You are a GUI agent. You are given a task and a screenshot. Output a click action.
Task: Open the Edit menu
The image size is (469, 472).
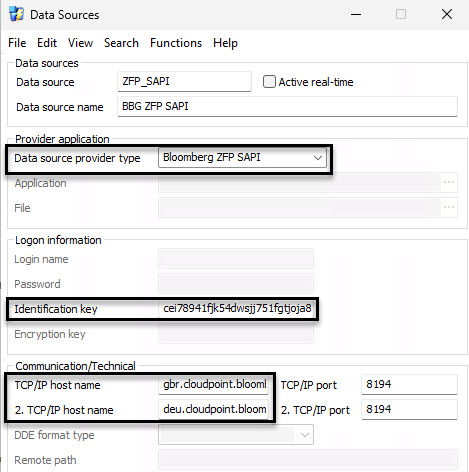pos(47,43)
